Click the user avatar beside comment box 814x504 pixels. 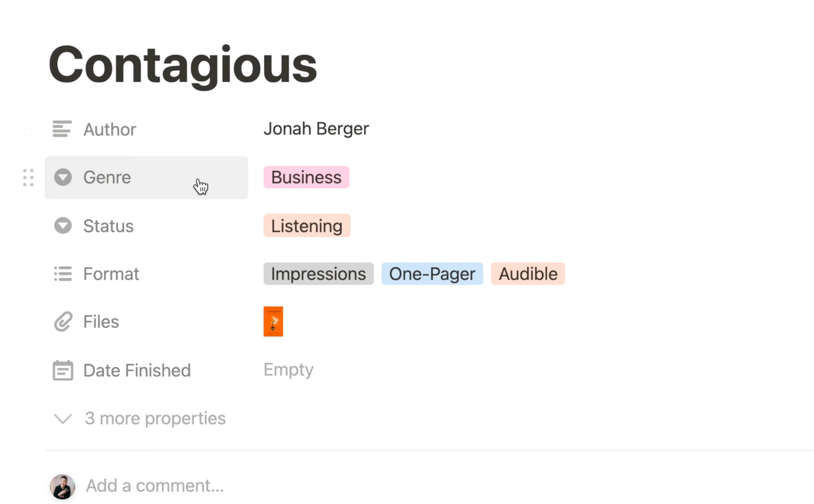coord(62,487)
